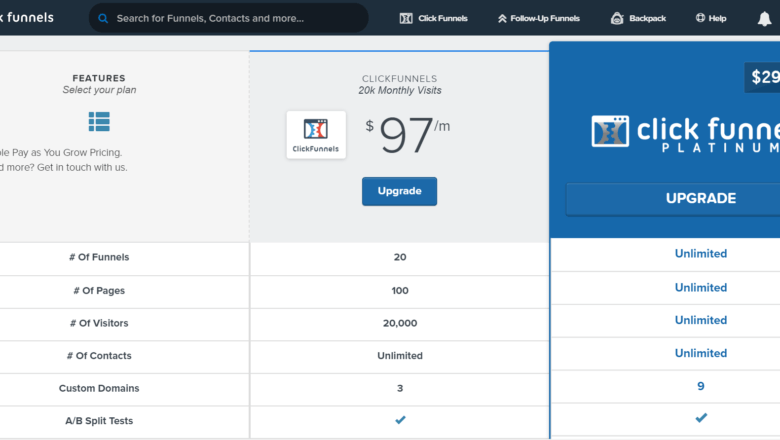Click Platinum 'Unlimited' for contacts
Viewport: 780px width, 440px height.
click(701, 353)
